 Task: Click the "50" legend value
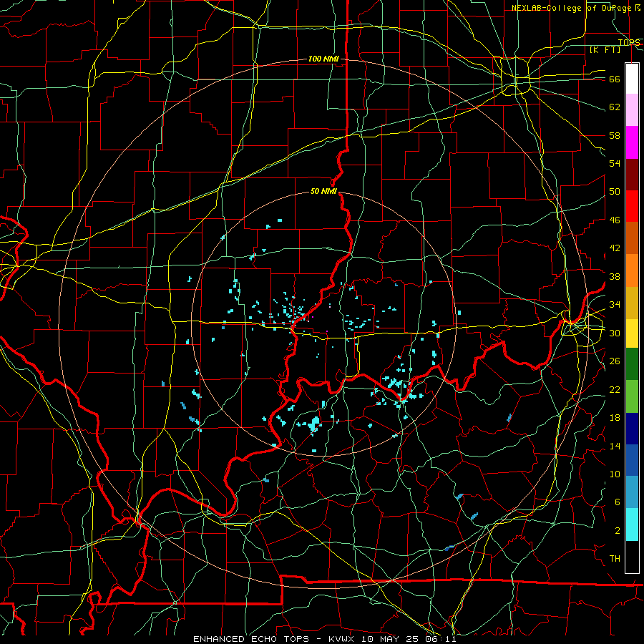pos(615,192)
